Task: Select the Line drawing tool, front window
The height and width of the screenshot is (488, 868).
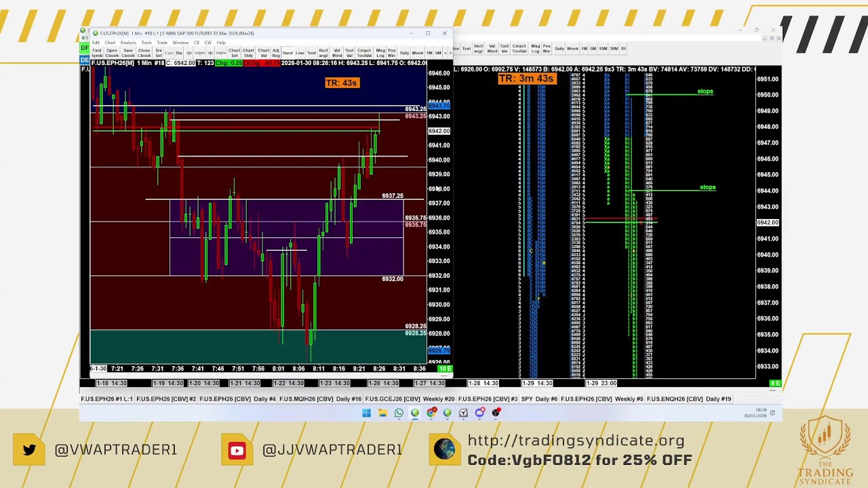Action: pos(300,52)
